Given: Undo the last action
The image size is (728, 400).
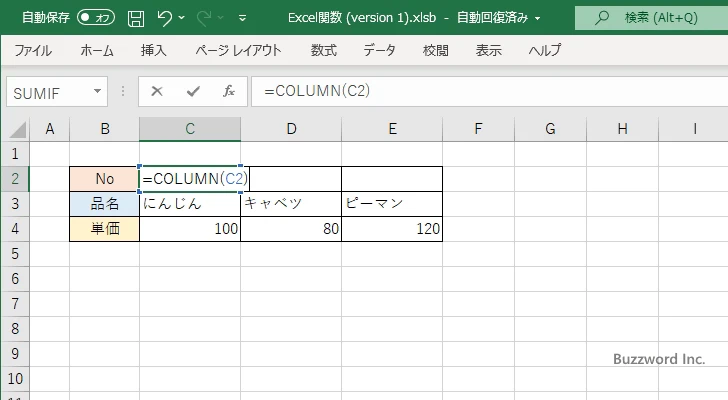Looking at the screenshot, I should coord(164,18).
